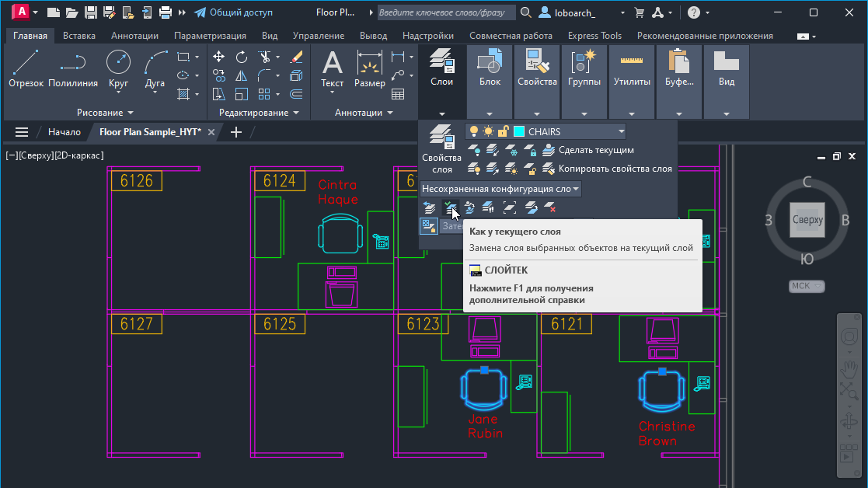Expand the Рисование panel
Image resolution: width=868 pixels, height=488 pixels.
click(x=105, y=113)
